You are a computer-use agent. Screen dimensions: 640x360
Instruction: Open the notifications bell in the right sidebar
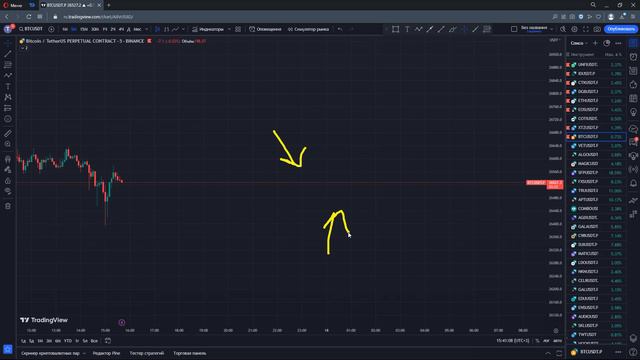coord(633,183)
